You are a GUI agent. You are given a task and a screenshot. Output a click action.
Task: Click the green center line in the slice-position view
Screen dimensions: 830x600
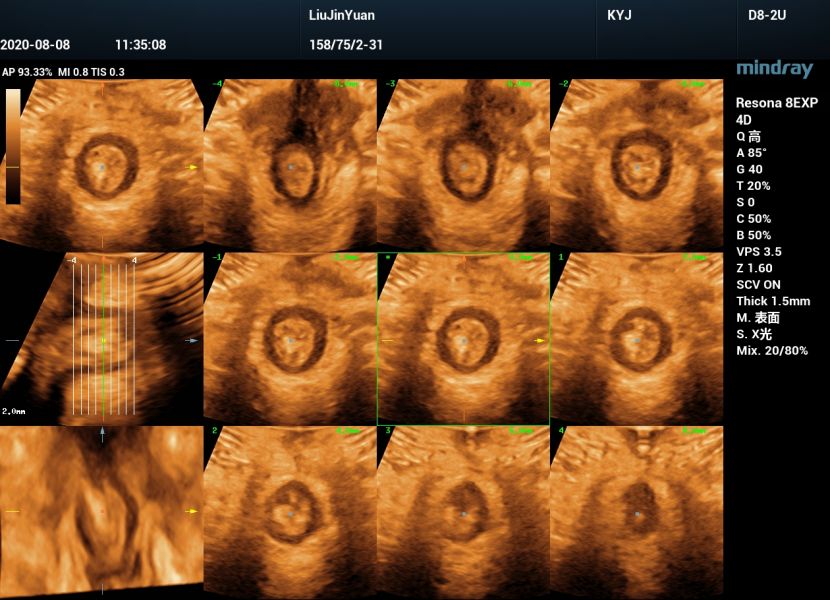pyautogui.click(x=103, y=340)
